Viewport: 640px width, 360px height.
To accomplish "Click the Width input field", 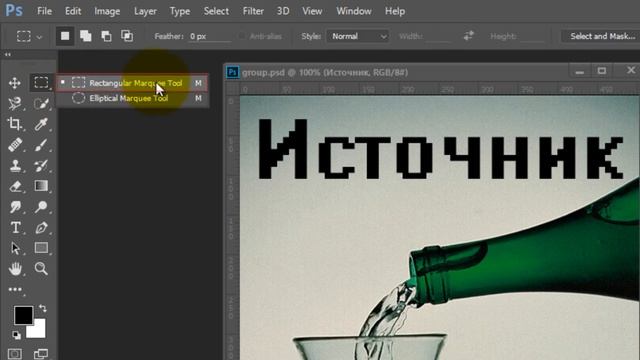I will pyautogui.click(x=438, y=36).
